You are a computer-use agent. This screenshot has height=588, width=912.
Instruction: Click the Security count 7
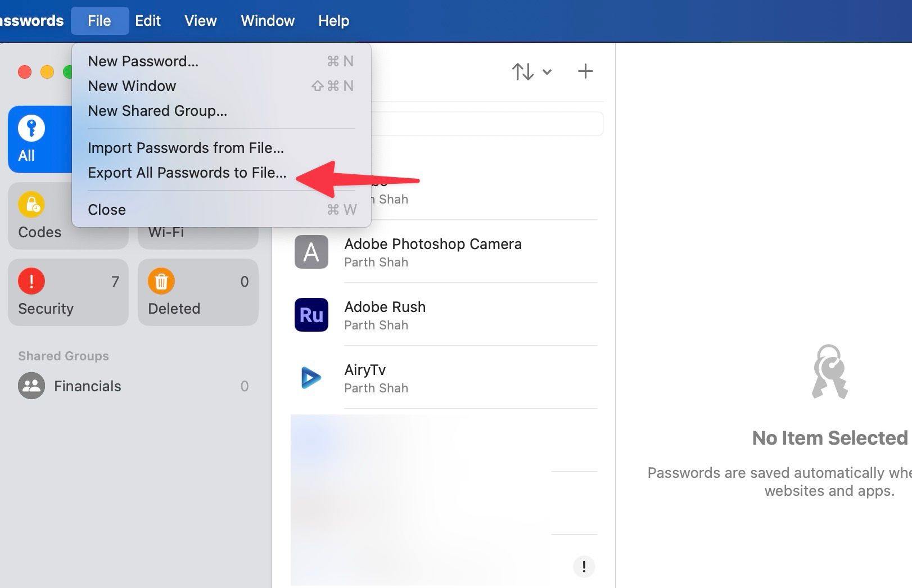(x=115, y=282)
